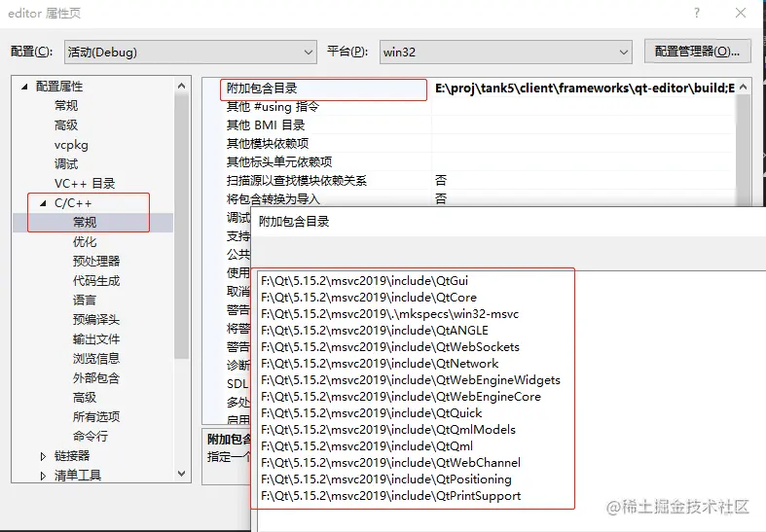Screen dimensions: 766x532
Task: Click the QtWebEngineCore include path line
Action: point(401,397)
